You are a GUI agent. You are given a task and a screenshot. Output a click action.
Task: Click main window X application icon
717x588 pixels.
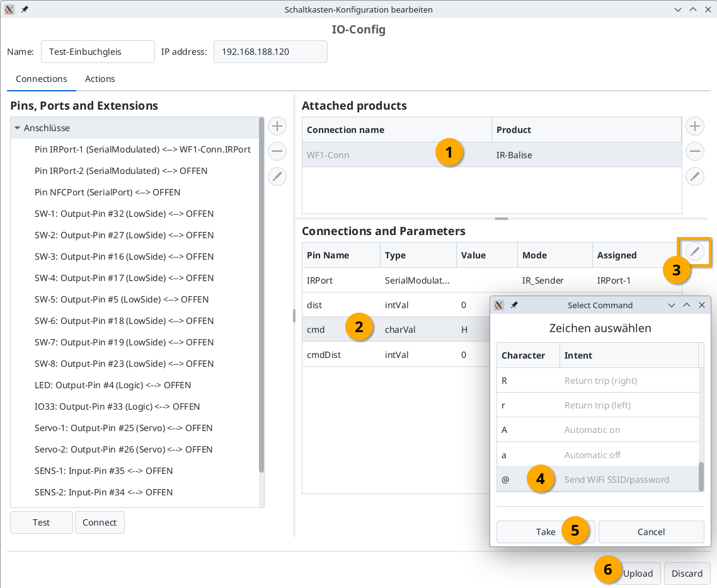click(9, 9)
